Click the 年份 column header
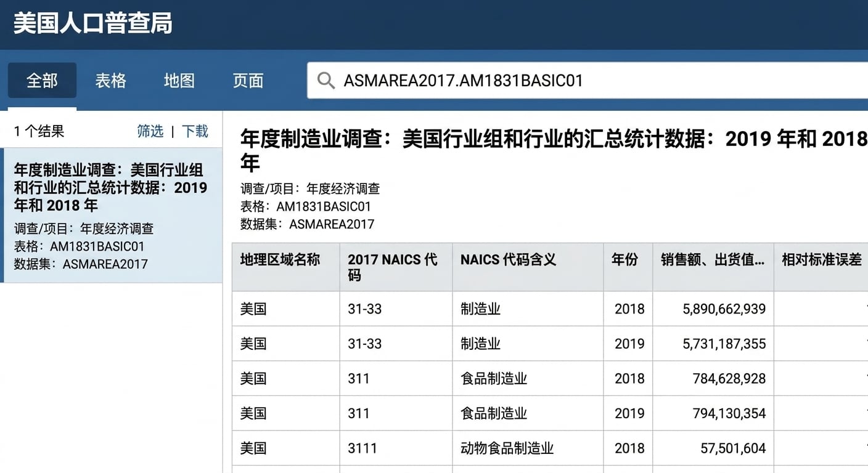868x473 pixels. pos(628,267)
